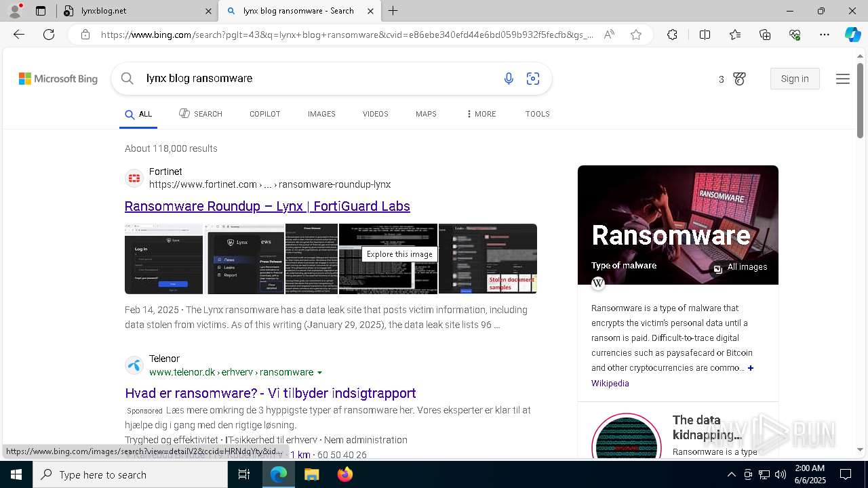This screenshot has height=488, width=868.
Task: Click the Wikipedia logo on Ransomware card
Action: pyautogui.click(x=598, y=283)
